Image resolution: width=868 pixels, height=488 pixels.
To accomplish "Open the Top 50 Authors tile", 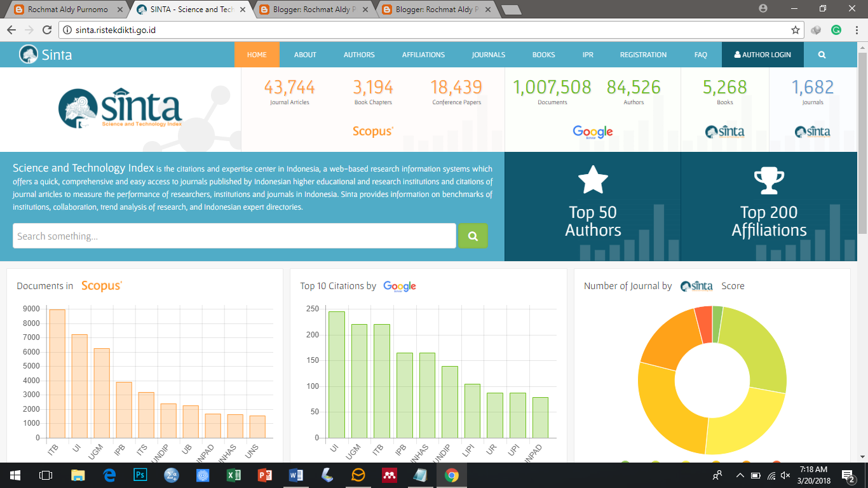I will coord(593,207).
